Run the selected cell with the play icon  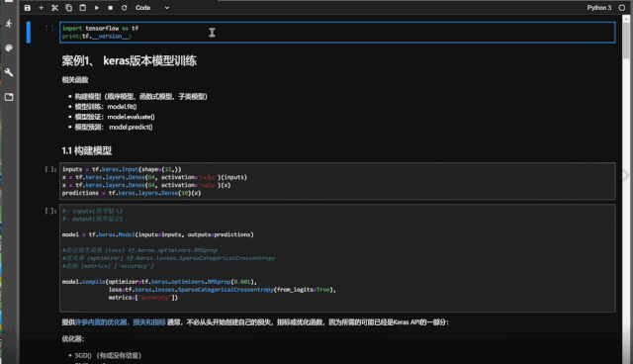click(x=97, y=8)
